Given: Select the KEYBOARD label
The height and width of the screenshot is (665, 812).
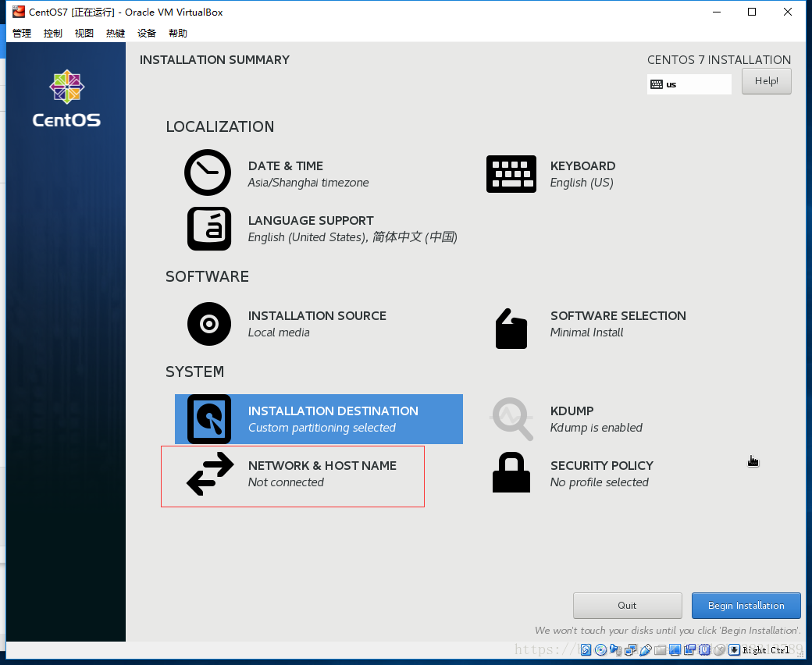Looking at the screenshot, I should (582, 166).
